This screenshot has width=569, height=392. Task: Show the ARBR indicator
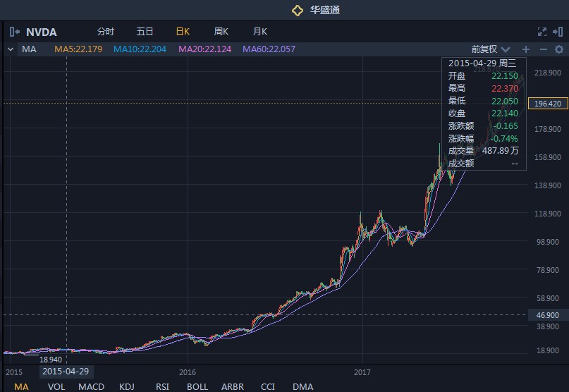[233, 387]
